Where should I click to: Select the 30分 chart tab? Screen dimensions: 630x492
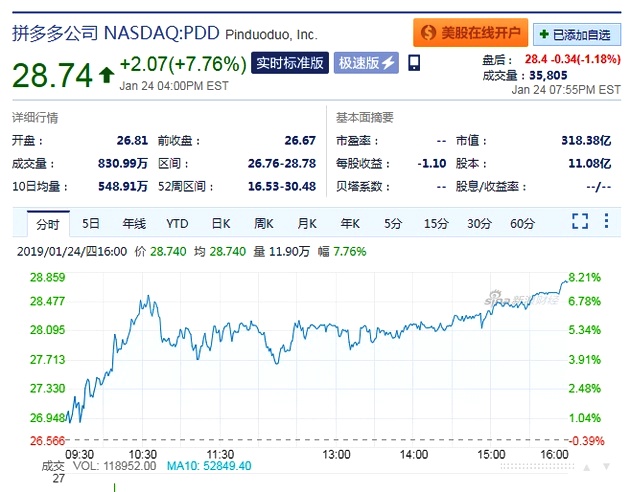[479, 223]
